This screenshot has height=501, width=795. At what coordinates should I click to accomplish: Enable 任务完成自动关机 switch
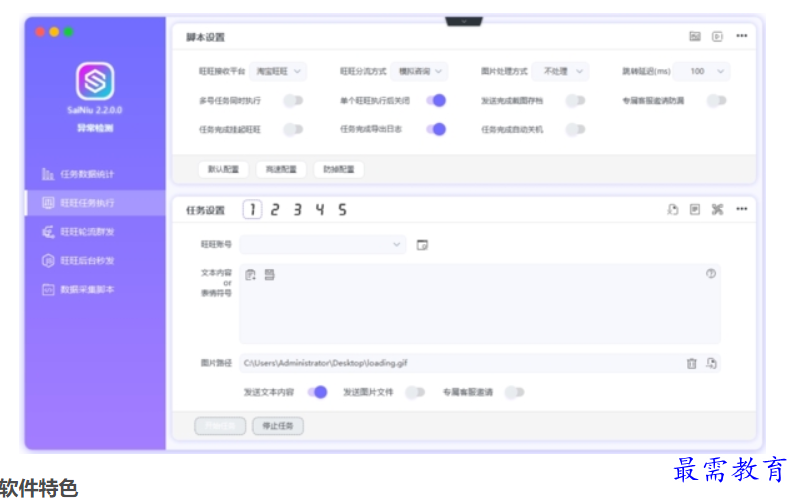tap(575, 129)
